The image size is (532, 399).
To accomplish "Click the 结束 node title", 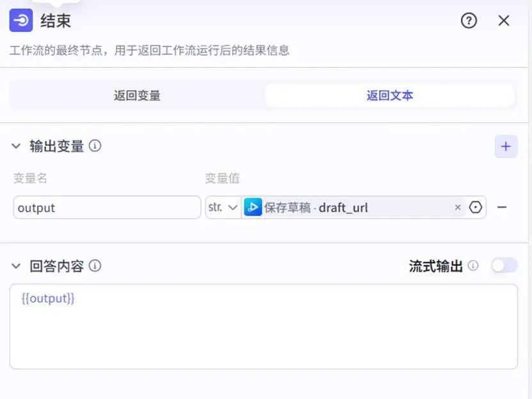I will [x=56, y=20].
